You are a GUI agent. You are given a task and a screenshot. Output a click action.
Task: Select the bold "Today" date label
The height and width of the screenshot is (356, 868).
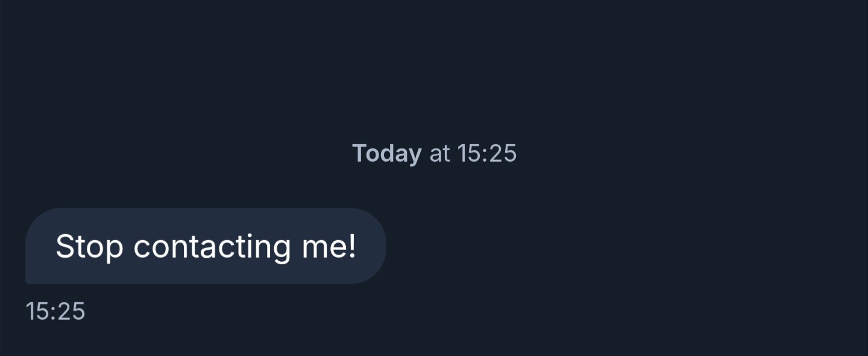(x=386, y=153)
